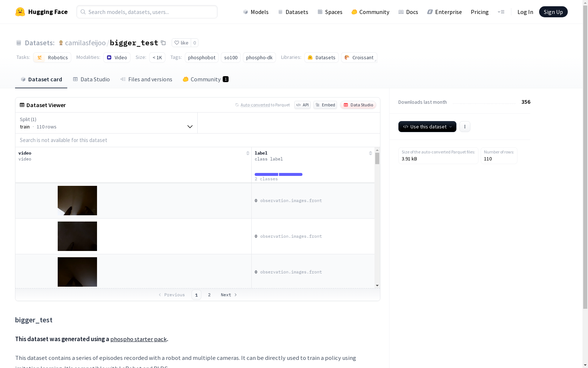Focus the search models and datasets field
The height and width of the screenshot is (368, 588).
[147, 12]
